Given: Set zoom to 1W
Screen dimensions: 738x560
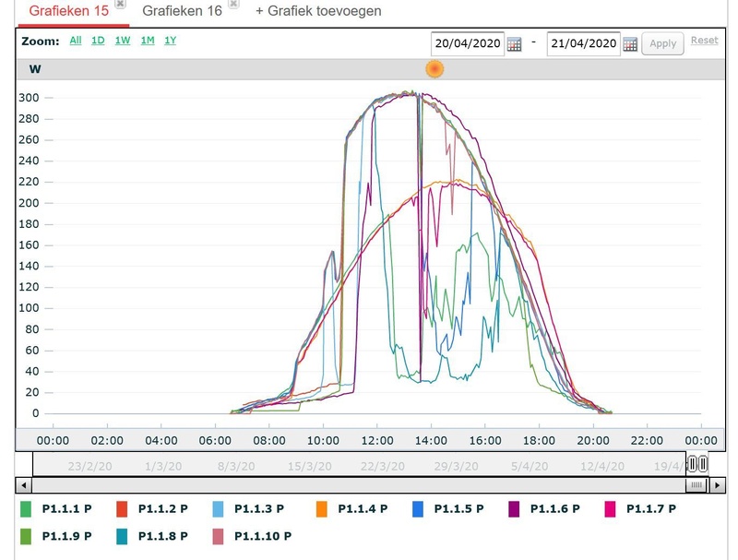Looking at the screenshot, I should (x=123, y=41).
